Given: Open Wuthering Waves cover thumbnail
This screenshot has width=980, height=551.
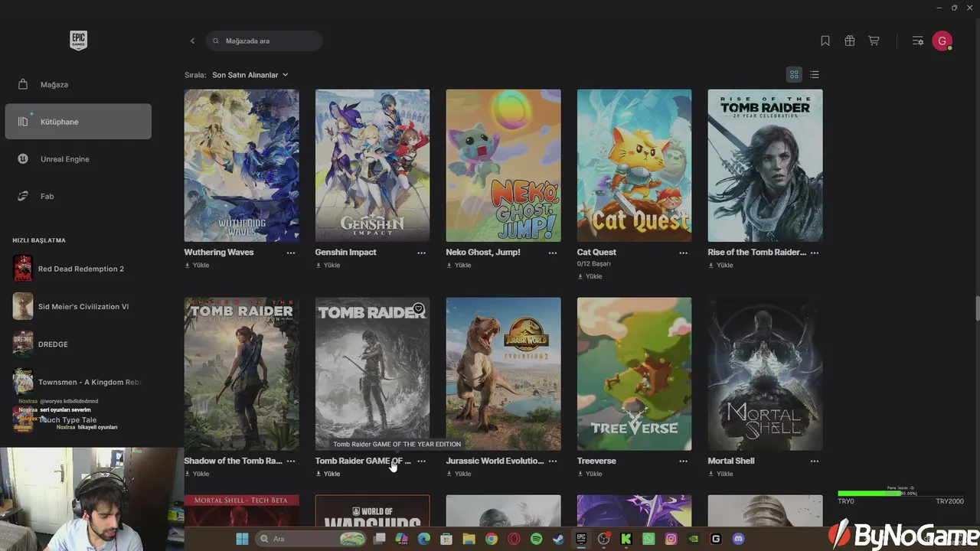Looking at the screenshot, I should [241, 165].
